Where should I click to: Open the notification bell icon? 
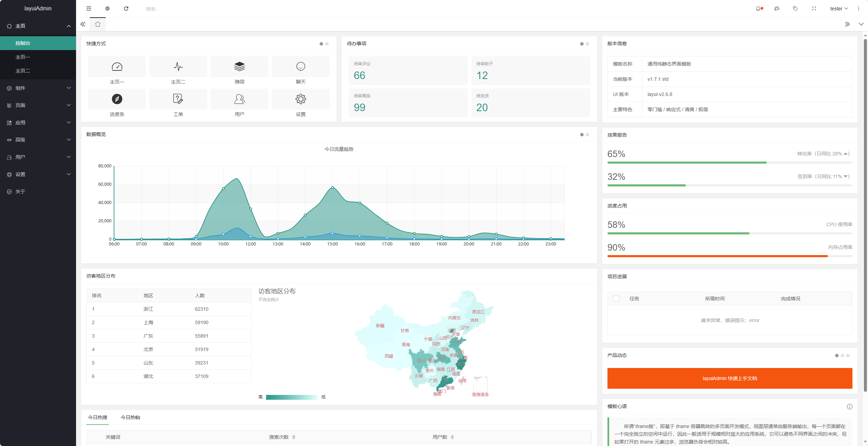pos(758,9)
